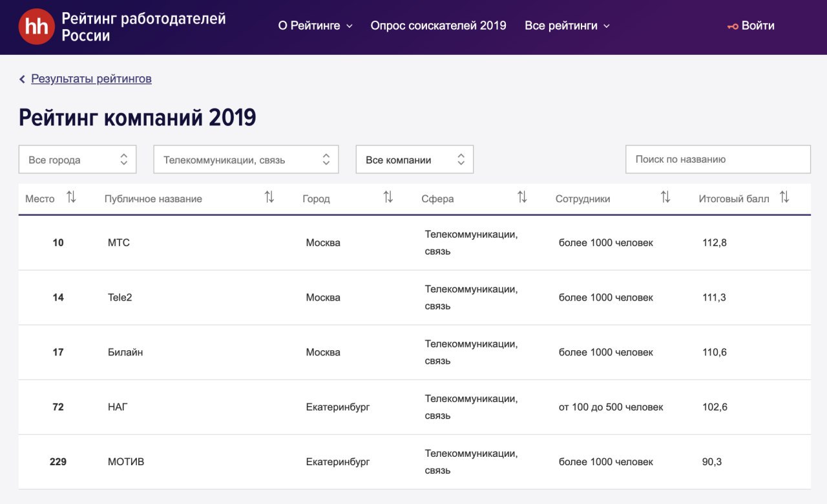The width and height of the screenshot is (827, 504).
Task: Click Екатеринбург in the МОТИВ row
Action: pyautogui.click(x=338, y=463)
